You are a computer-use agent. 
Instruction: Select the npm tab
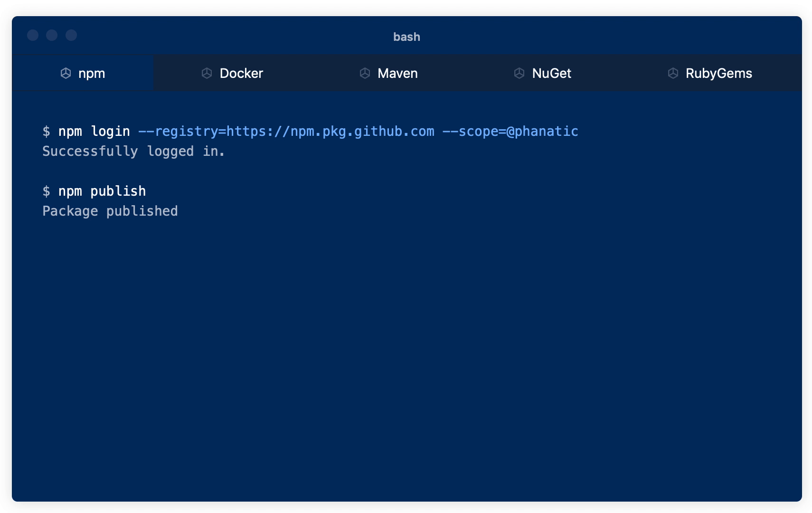tap(83, 73)
